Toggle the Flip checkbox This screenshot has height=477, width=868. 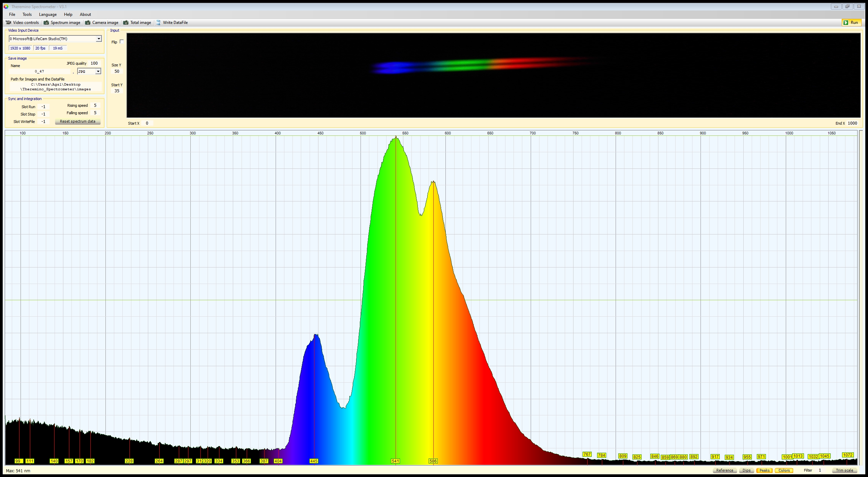coord(122,42)
